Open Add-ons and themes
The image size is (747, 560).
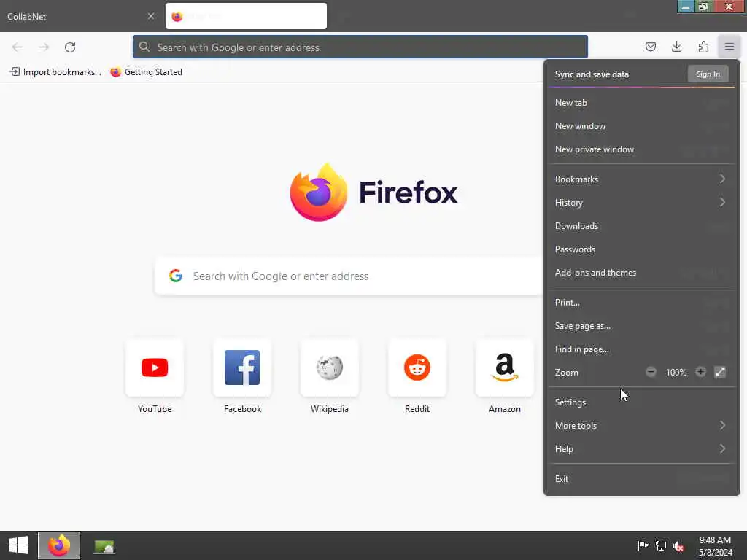coord(642,273)
